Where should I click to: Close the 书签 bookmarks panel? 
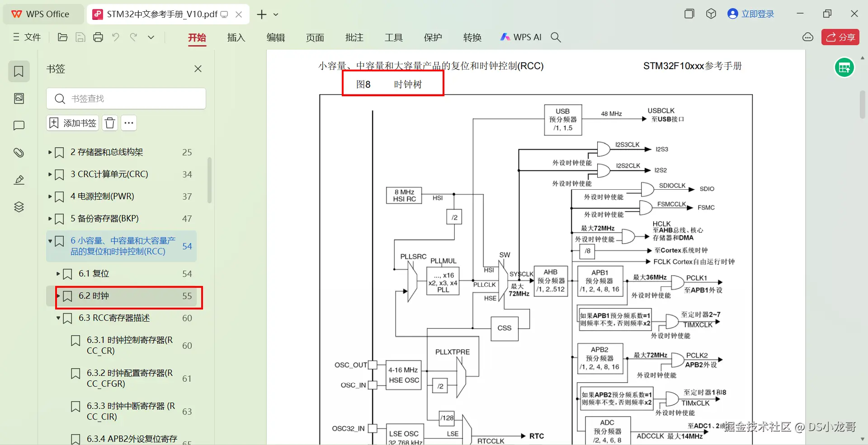[x=198, y=69]
